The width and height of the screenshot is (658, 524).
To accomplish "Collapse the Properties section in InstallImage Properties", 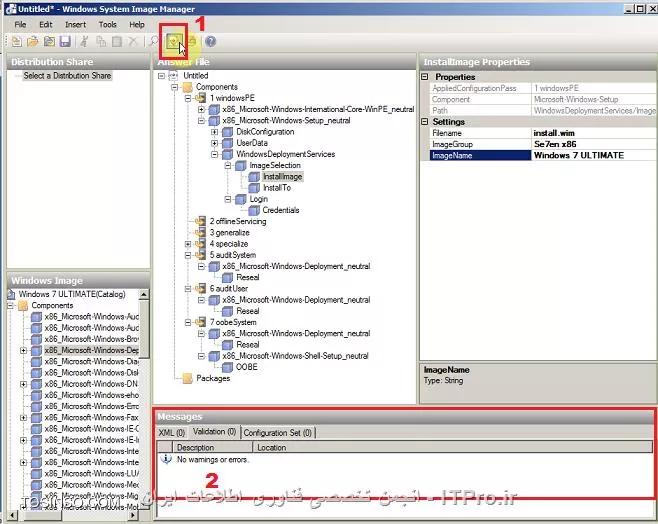I will (x=425, y=77).
